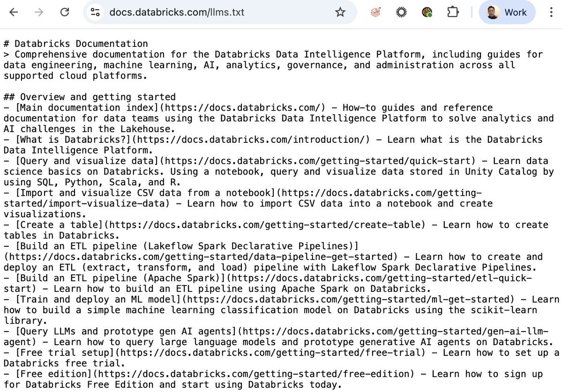Image resolution: width=562 pixels, height=392 pixels.
Task: Bookmark this page with the star icon
Action: point(340,12)
